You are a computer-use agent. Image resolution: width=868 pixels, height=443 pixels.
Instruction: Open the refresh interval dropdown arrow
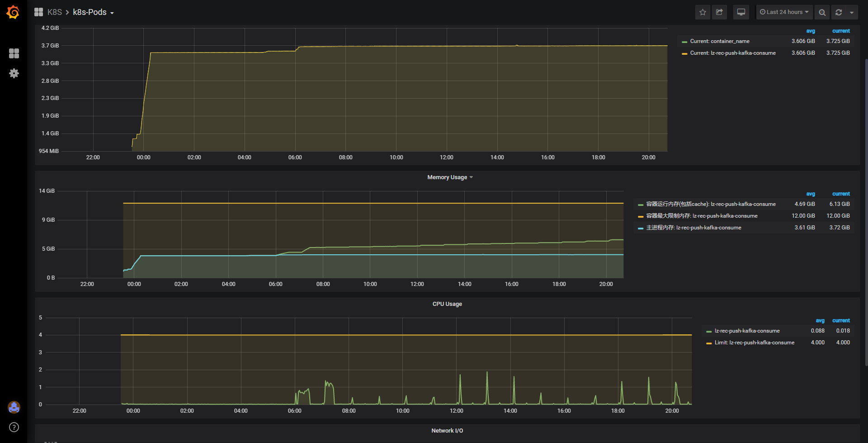[x=852, y=12]
